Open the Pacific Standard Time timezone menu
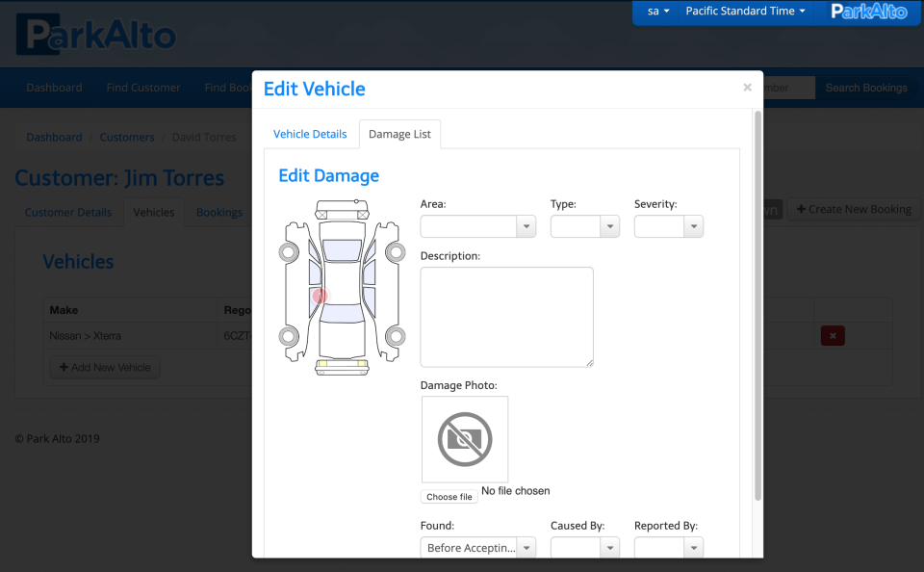924x572 pixels. [745, 12]
